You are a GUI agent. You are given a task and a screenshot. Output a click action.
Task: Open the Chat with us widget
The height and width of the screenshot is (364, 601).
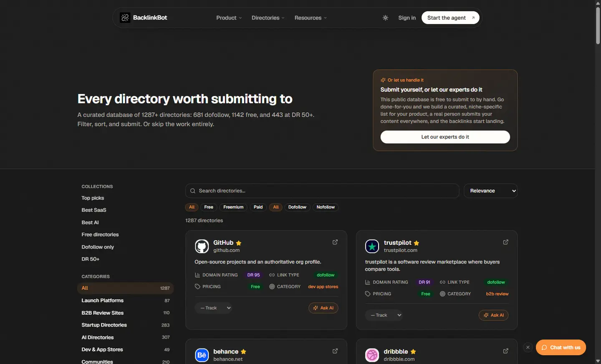(x=561, y=347)
